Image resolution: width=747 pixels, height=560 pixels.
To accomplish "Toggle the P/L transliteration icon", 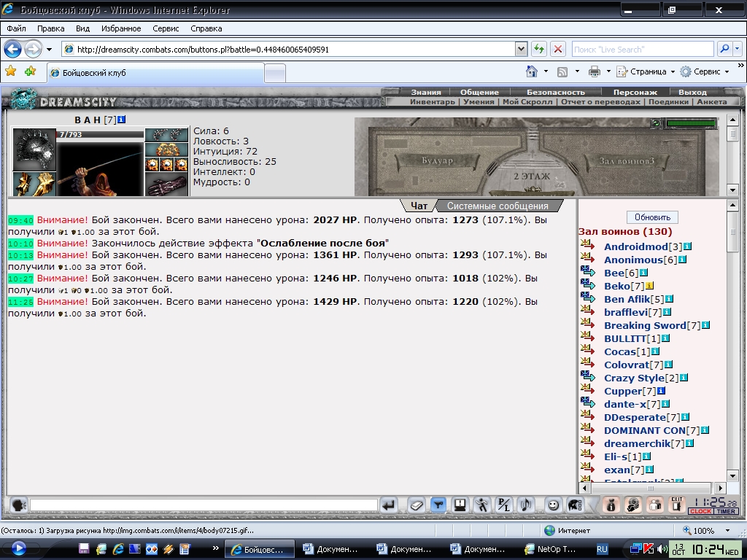I will point(503,505).
